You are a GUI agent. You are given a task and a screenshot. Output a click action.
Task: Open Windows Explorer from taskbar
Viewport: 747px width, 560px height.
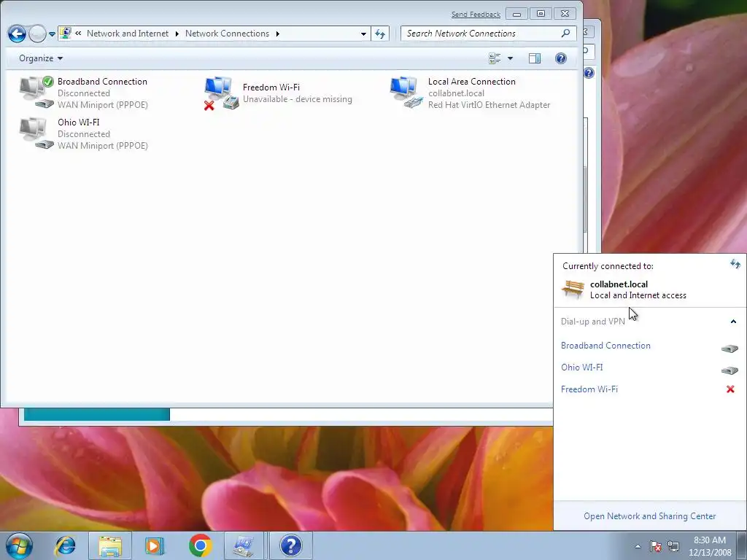(x=110, y=545)
